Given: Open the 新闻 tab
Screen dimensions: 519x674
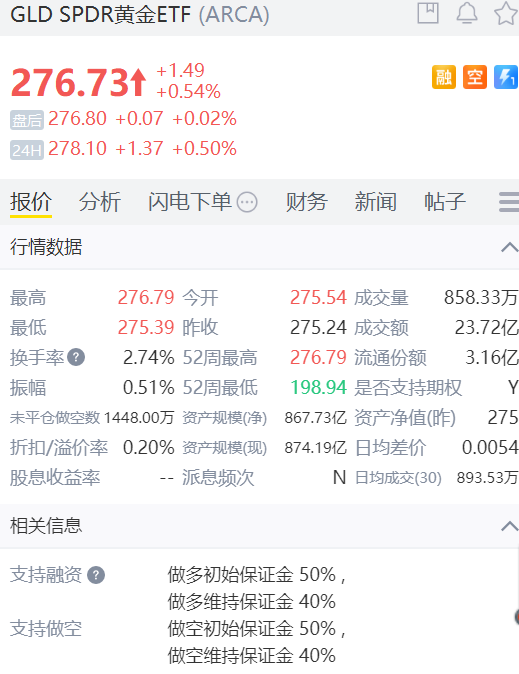Looking at the screenshot, I should coord(375,202).
